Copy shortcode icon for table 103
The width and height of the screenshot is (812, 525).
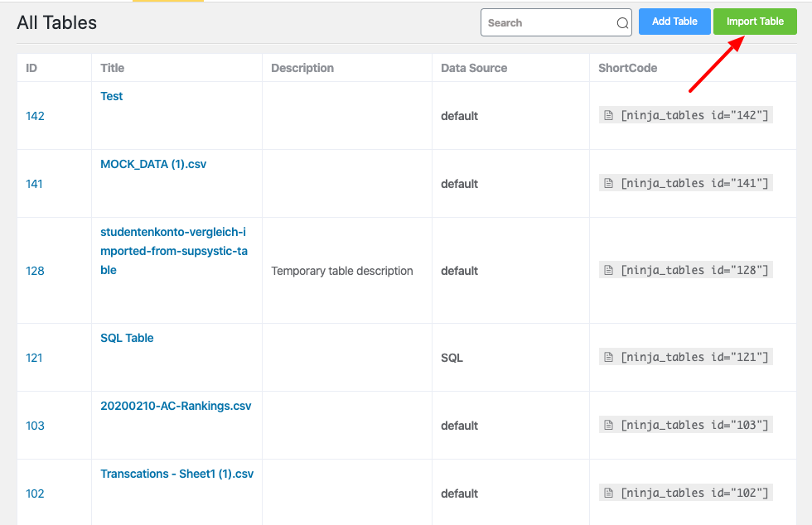(608, 426)
